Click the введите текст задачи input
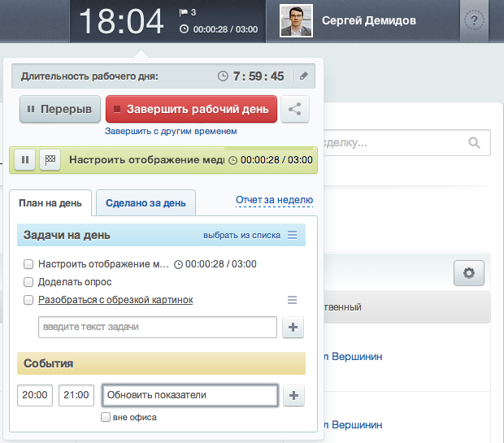The image size is (504, 443). coord(158,327)
